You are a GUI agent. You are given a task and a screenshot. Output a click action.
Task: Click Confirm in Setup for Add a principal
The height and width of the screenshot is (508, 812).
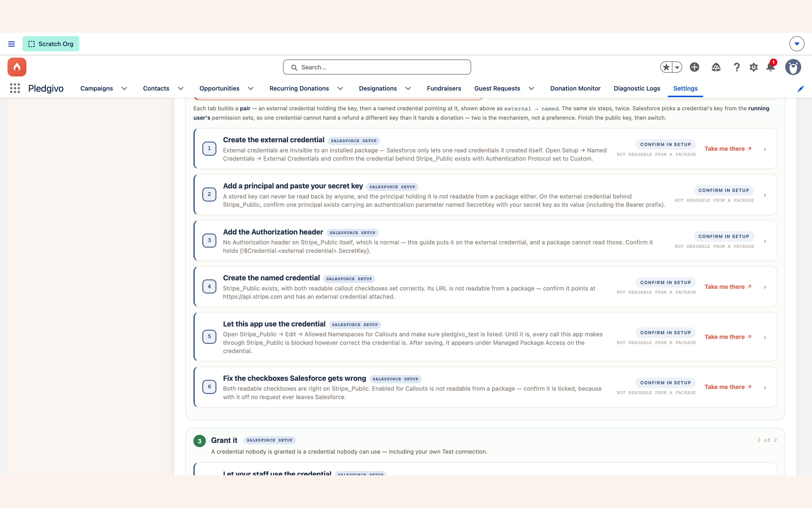724,190
